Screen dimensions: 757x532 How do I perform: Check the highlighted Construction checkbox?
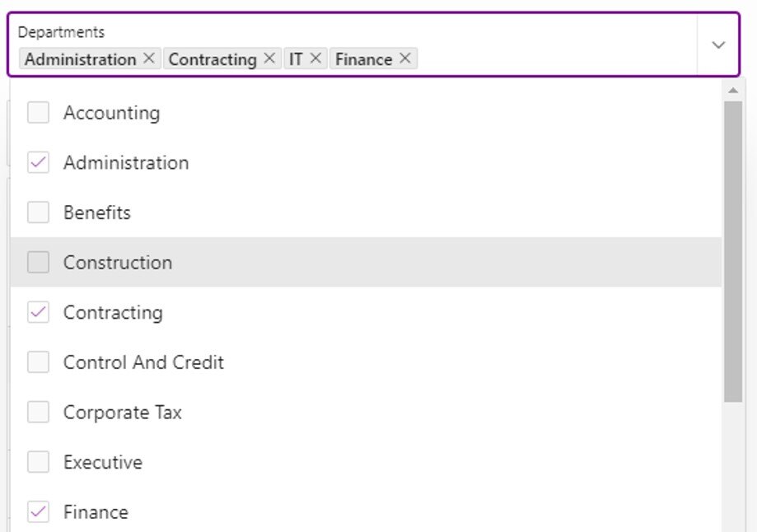tap(38, 262)
